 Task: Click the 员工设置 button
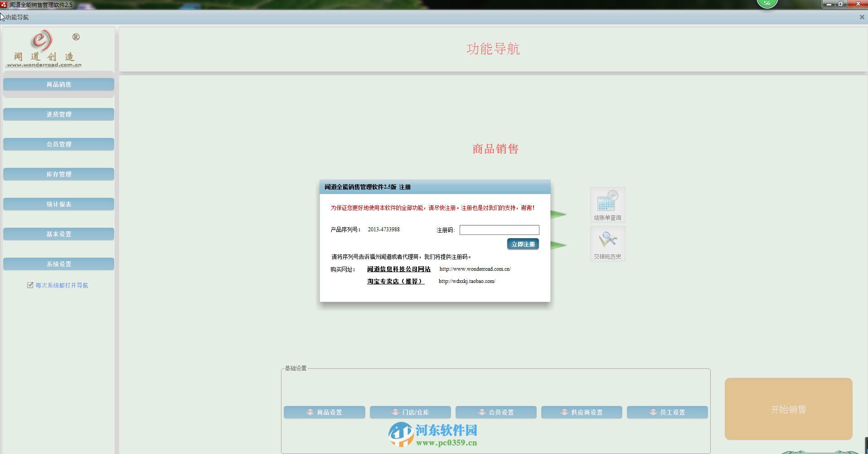coord(667,412)
